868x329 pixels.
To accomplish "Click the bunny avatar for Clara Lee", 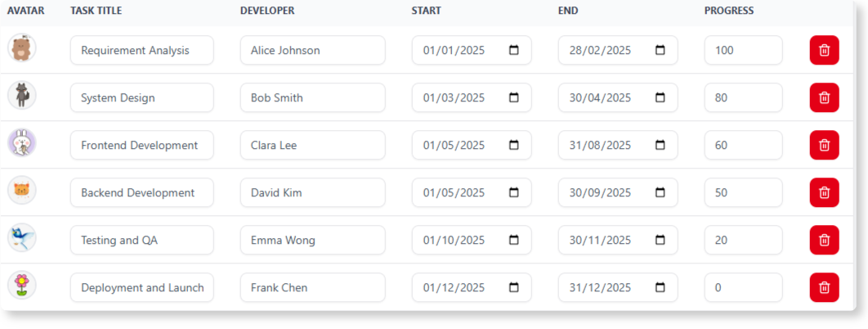I will pyautogui.click(x=22, y=143).
